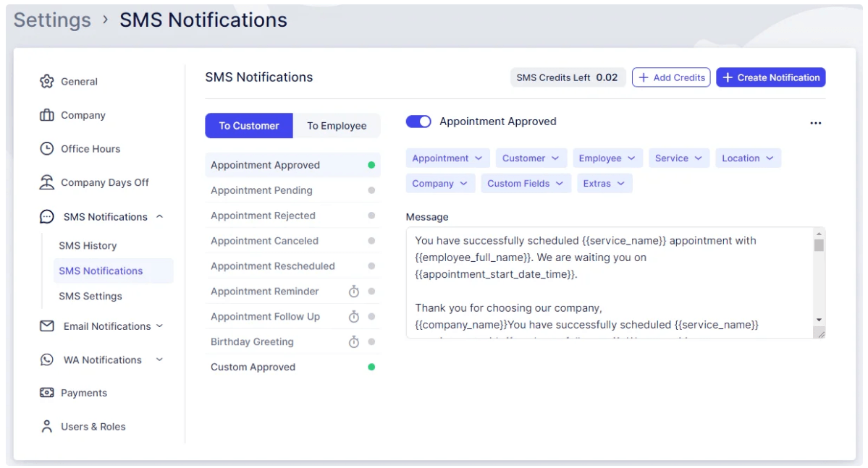Click gray status dot for Appointment Canceled
This screenshot has height=468, width=868.
pos(371,241)
